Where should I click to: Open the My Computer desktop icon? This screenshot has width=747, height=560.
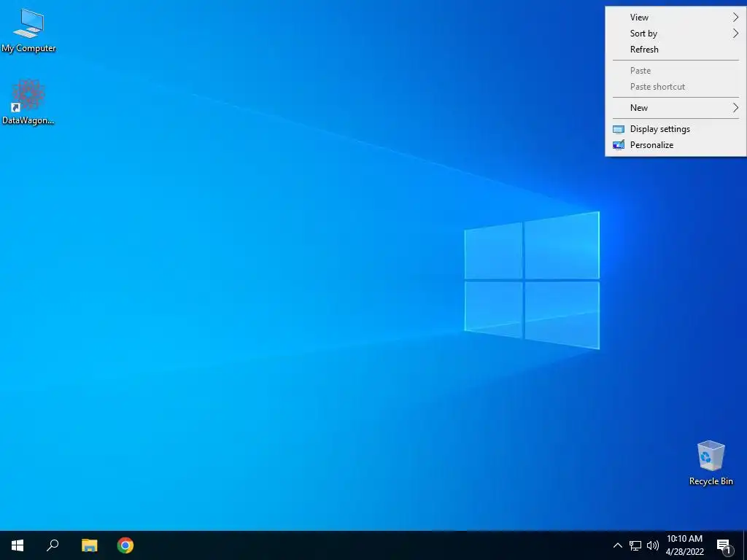tap(28, 31)
